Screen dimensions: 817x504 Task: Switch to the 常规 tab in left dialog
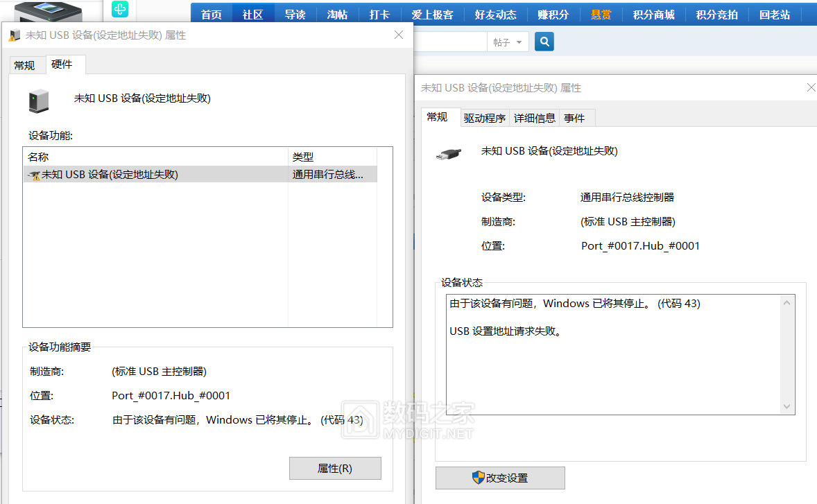[24, 65]
